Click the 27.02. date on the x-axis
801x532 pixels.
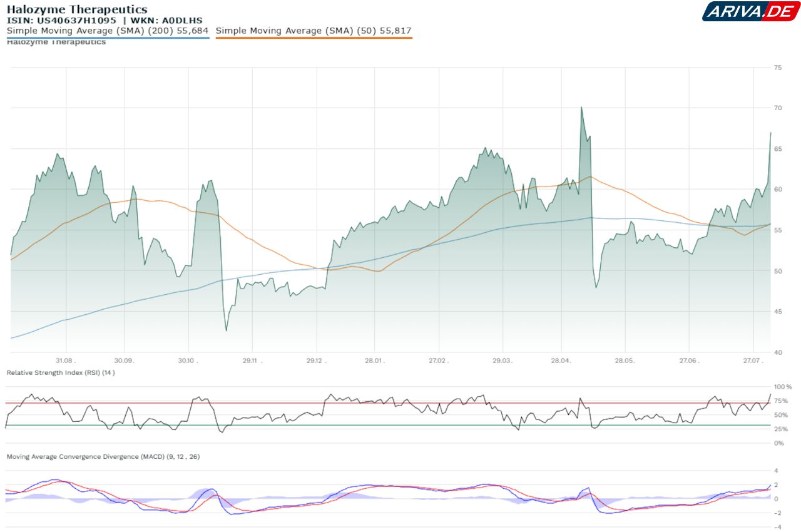(x=439, y=361)
